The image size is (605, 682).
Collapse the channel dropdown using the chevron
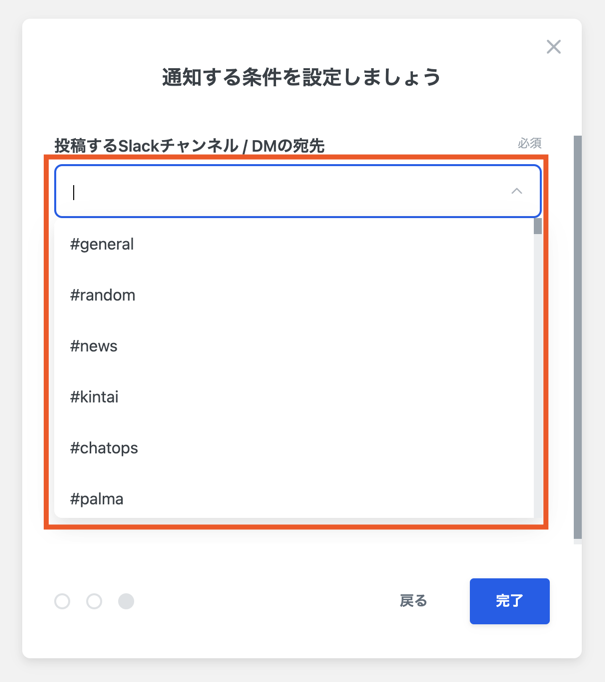pyautogui.click(x=516, y=191)
